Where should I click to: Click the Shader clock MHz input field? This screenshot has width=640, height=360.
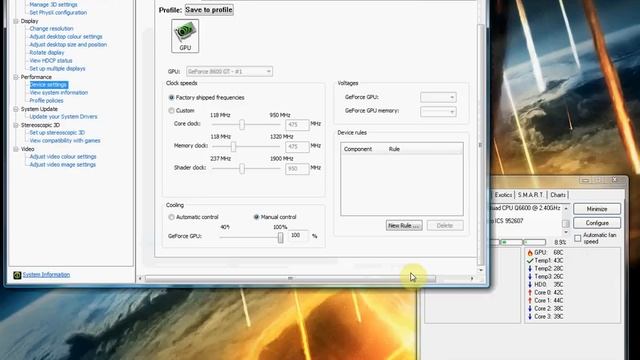297,169
